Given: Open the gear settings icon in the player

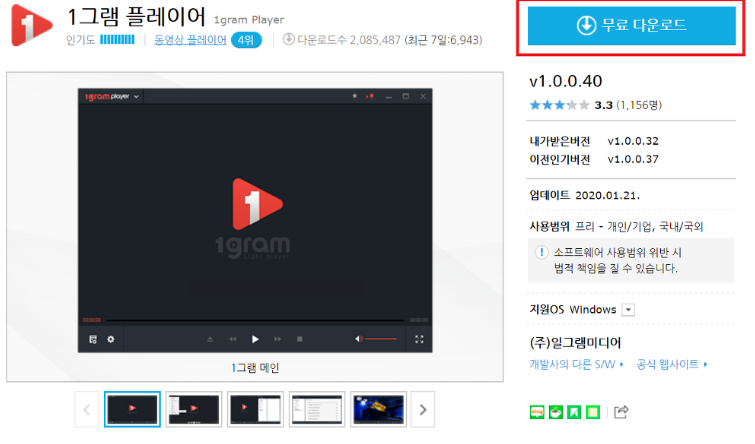Looking at the screenshot, I should click(111, 340).
